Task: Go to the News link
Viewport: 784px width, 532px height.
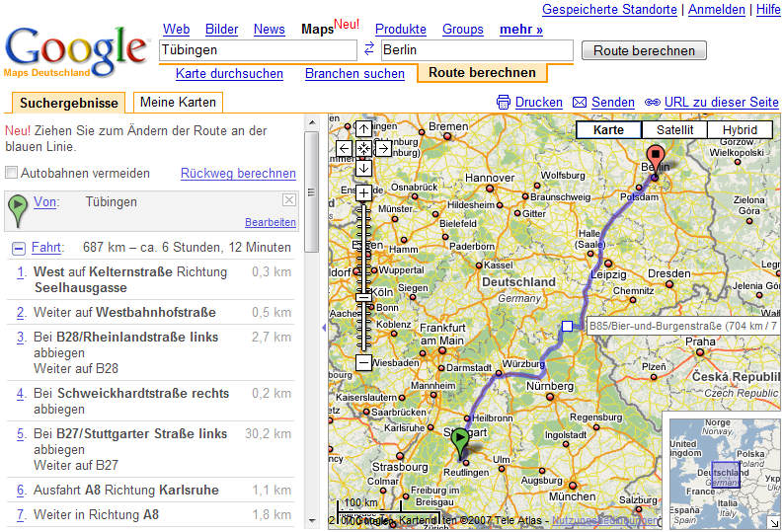Action: [269, 30]
